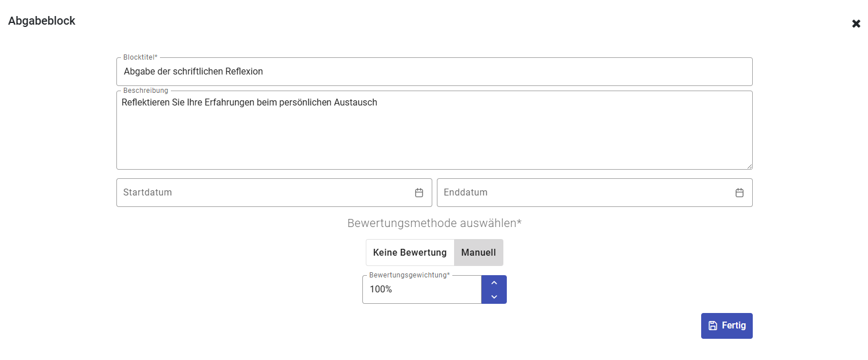
Task: Click into the Startdatum field
Action: [264, 193]
